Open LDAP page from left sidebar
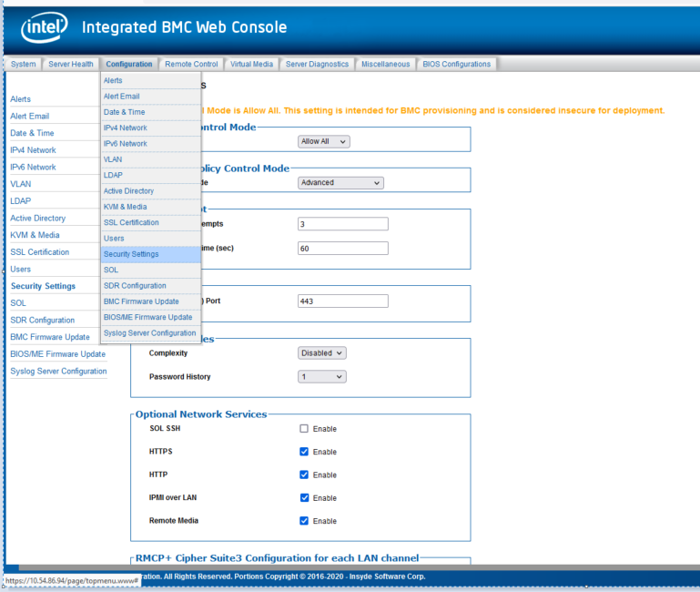700x592 pixels. (21, 201)
